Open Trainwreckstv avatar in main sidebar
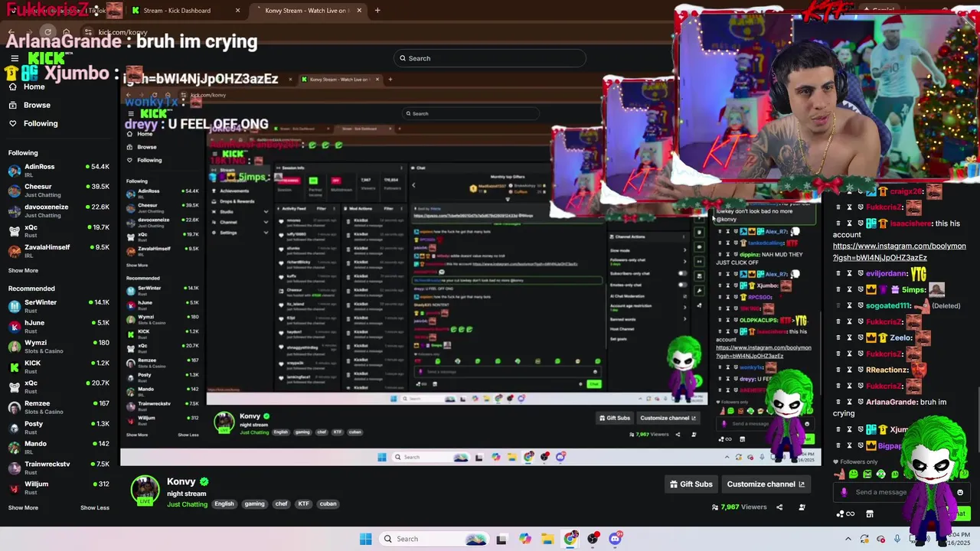 coord(15,468)
